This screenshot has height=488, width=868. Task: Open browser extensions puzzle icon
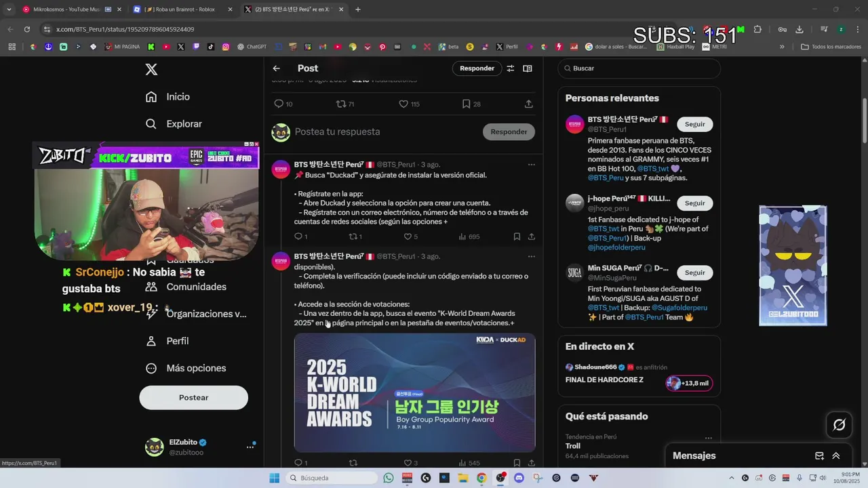[x=758, y=29]
